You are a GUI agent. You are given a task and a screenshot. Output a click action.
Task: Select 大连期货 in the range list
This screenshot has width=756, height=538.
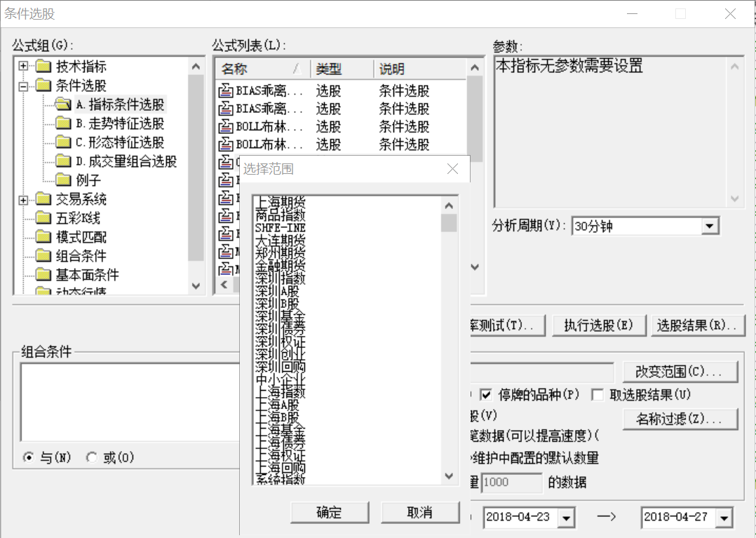point(280,240)
